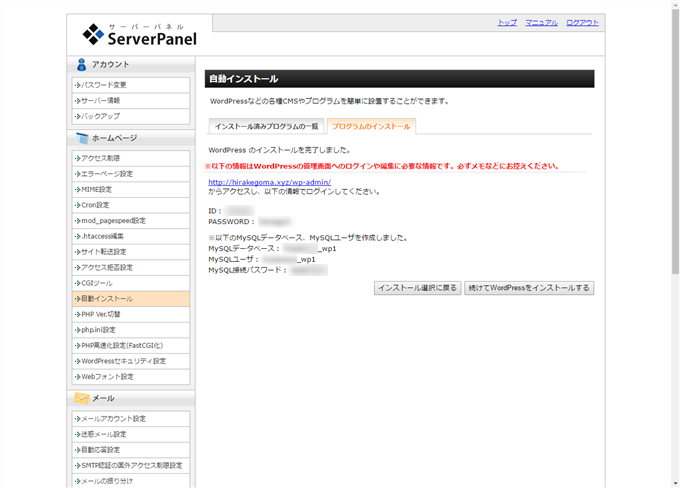Choose .htaccess編集 menu item
Viewport: 680px width, 488px height.
[102, 236]
